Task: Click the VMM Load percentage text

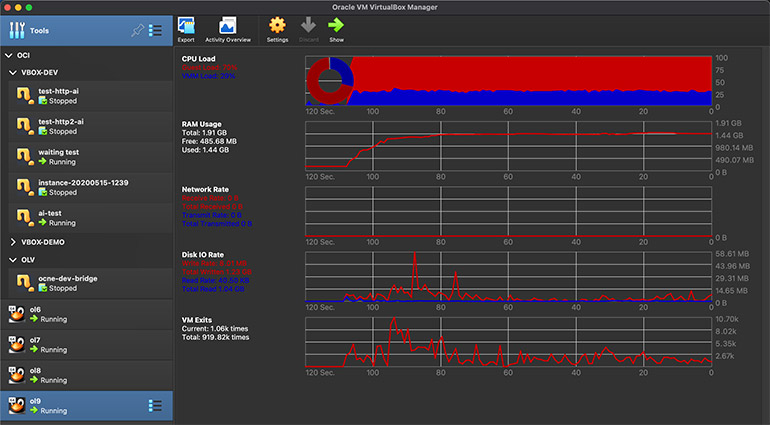Action: 209,76
